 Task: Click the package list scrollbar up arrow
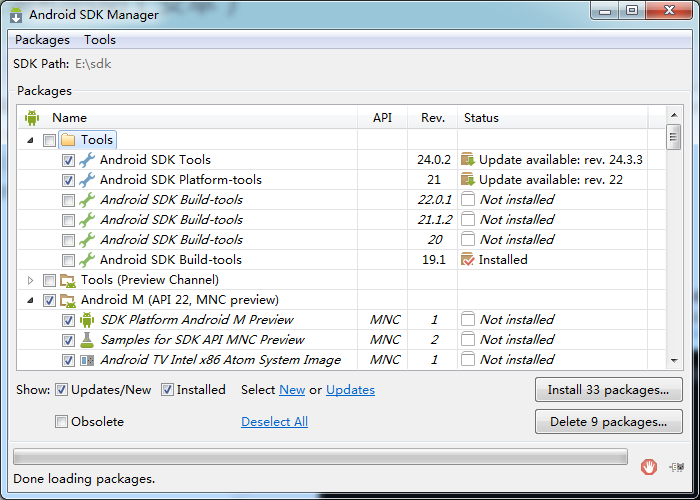(x=674, y=115)
